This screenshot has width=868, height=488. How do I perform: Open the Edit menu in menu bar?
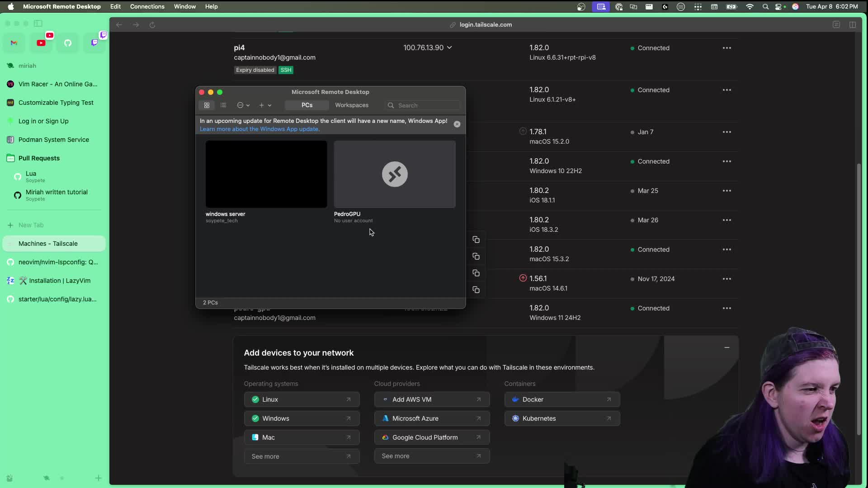[115, 6]
